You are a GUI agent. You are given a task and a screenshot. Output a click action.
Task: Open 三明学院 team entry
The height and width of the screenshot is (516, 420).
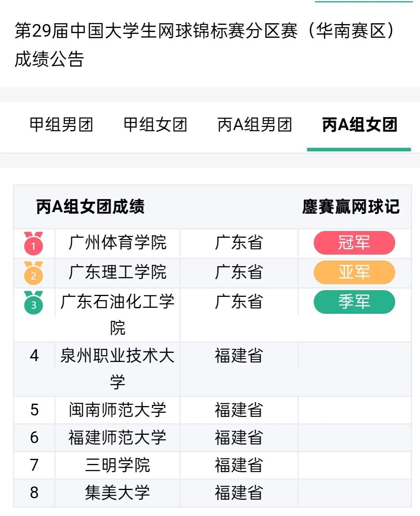(117, 465)
